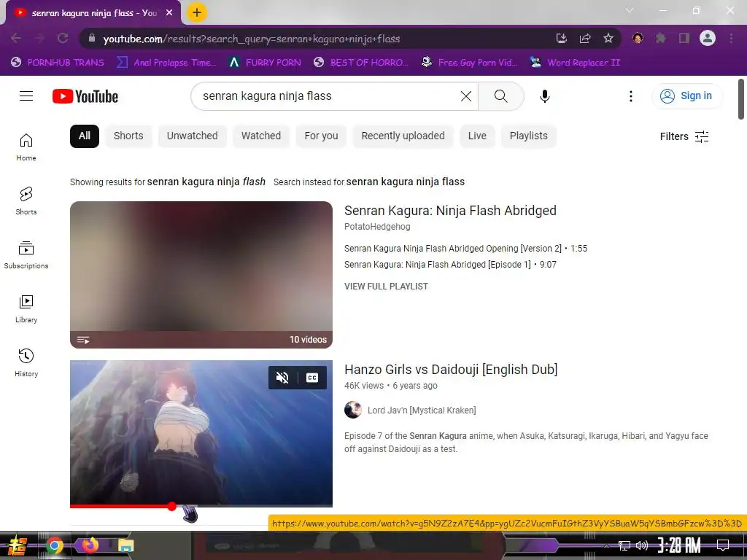Viewport: 747px width, 560px height.
Task: Click the Sign in button
Action: [686, 96]
